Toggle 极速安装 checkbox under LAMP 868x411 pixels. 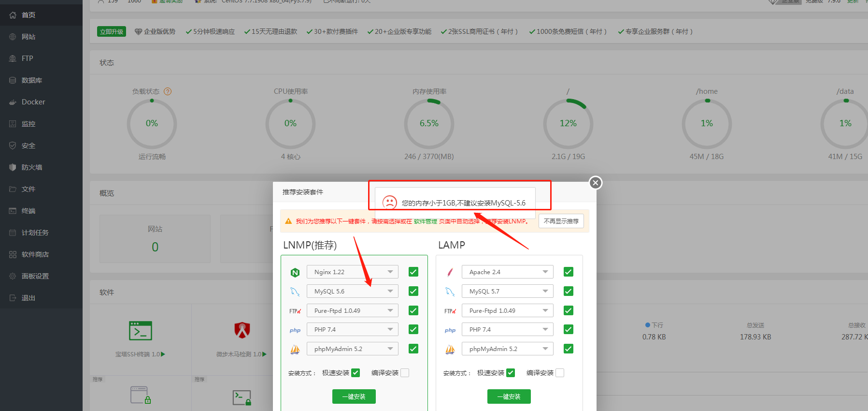click(511, 373)
